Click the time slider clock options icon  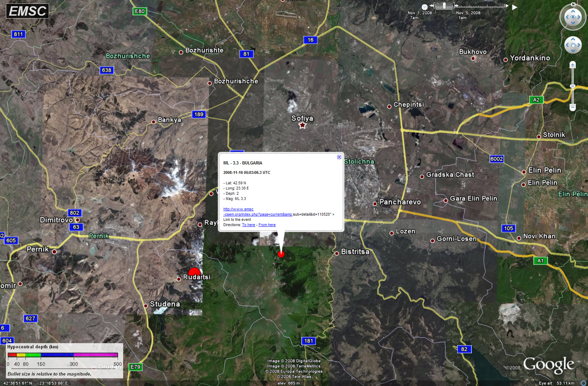(x=424, y=7)
